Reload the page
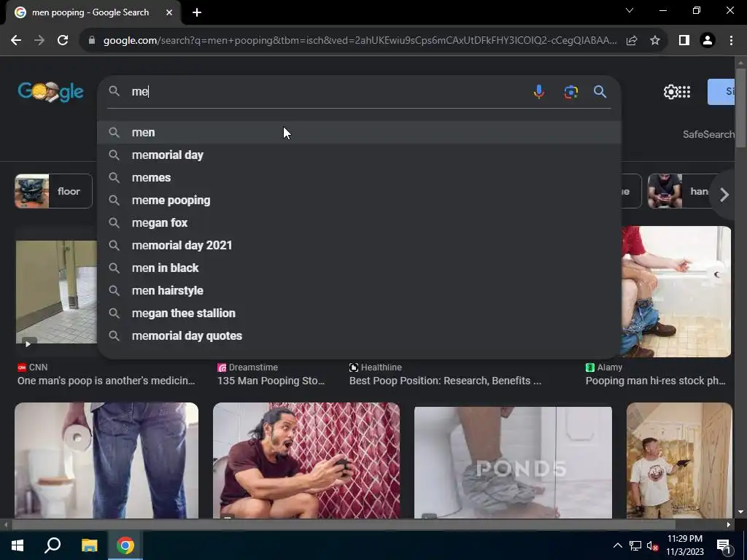The height and width of the screenshot is (560, 747). [x=63, y=41]
